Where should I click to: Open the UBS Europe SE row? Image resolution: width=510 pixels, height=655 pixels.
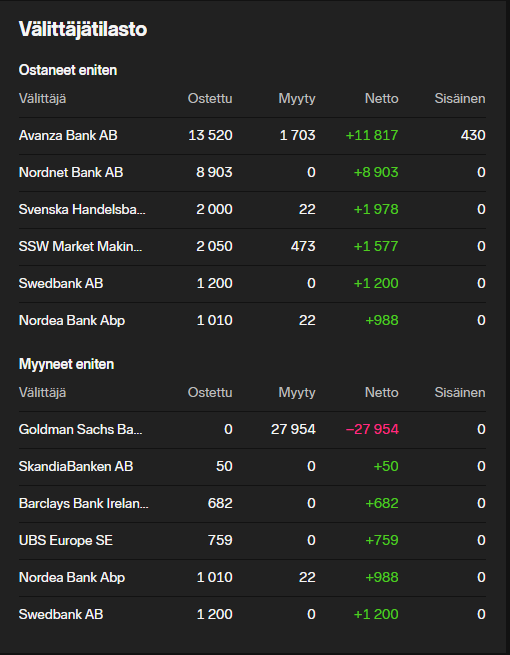tap(252, 541)
